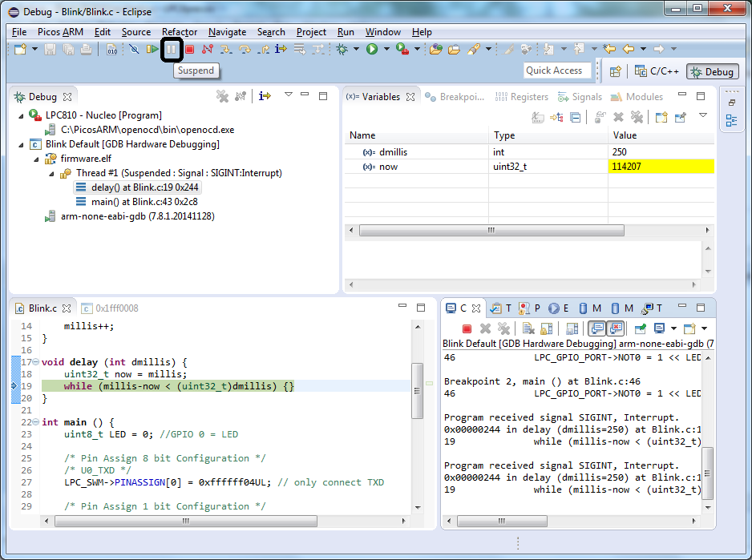Switch to the Modules tab
The height and width of the screenshot is (560, 752).
637,97
